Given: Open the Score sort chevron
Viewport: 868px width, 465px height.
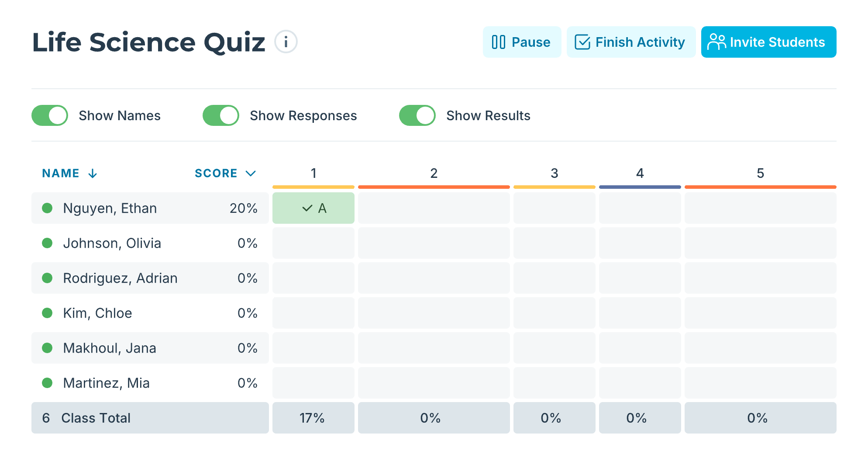Looking at the screenshot, I should coord(250,173).
